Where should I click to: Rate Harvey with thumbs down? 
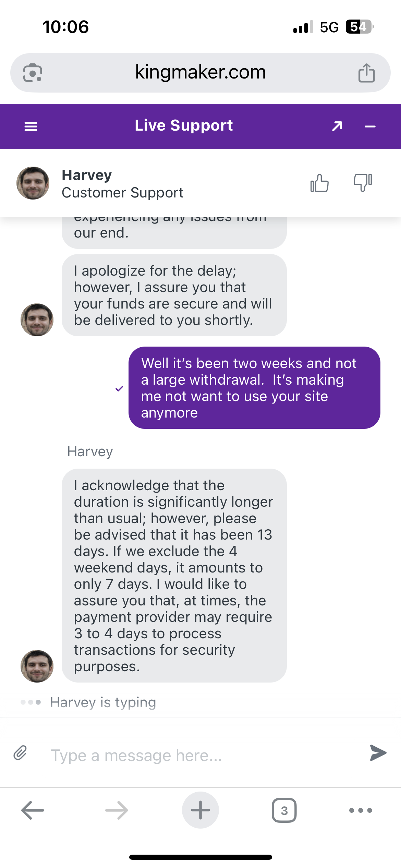[363, 182]
